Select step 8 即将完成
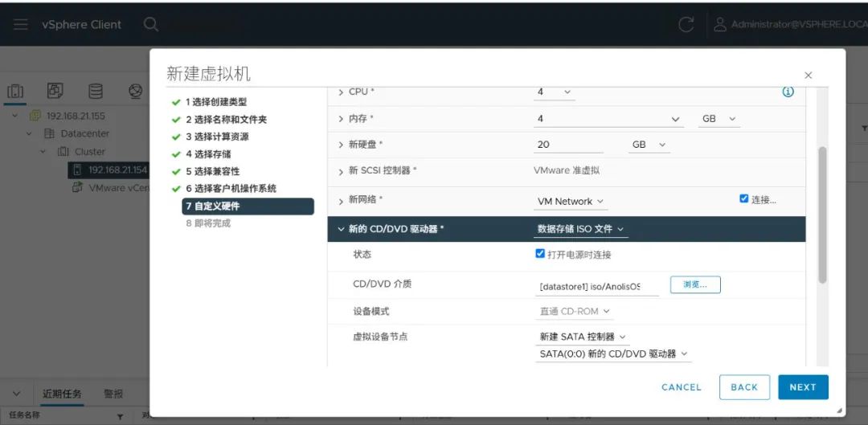 click(208, 223)
